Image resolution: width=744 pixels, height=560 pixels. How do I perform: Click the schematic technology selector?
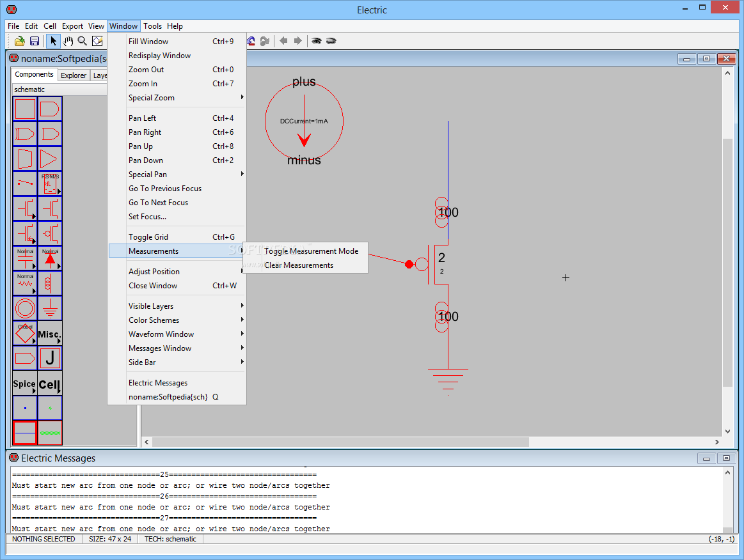pyautogui.click(x=59, y=89)
